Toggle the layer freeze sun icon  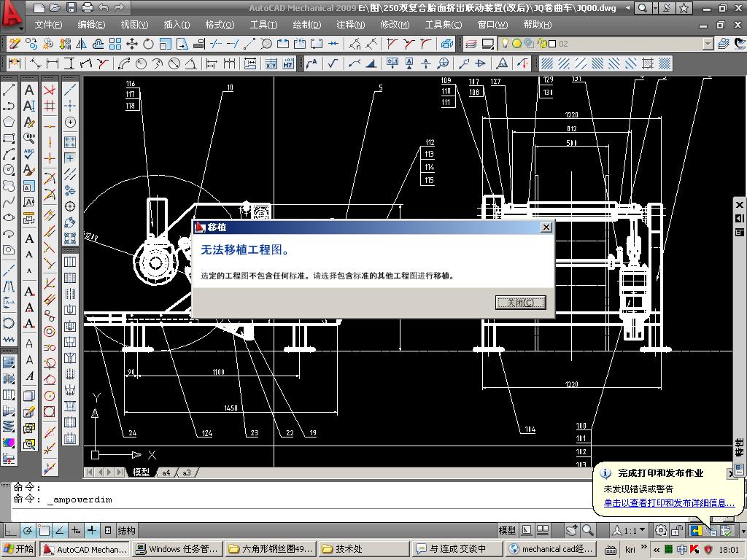coord(517,44)
